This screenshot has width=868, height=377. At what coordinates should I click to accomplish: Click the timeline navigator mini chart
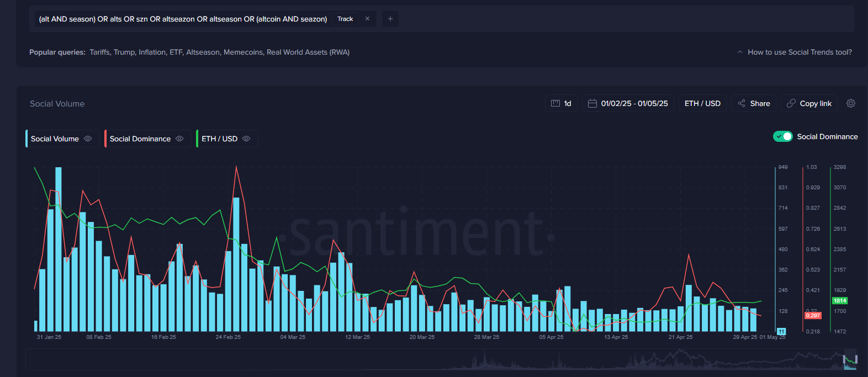(x=441, y=359)
